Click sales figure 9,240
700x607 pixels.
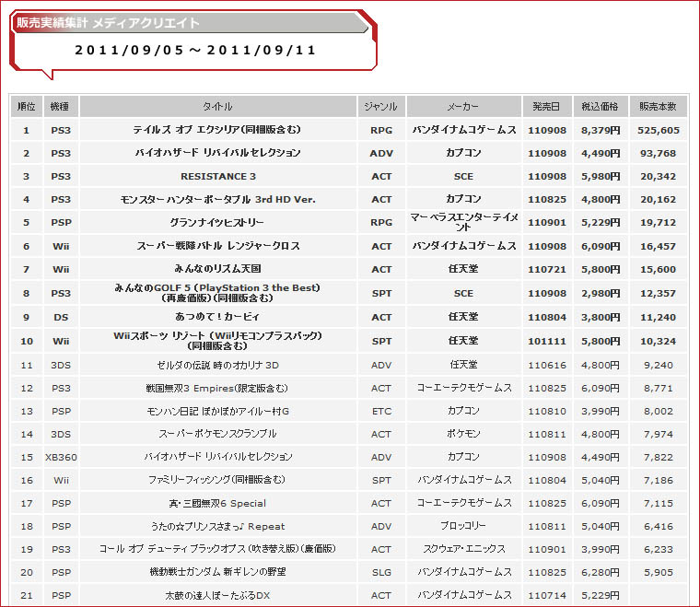tap(658, 366)
